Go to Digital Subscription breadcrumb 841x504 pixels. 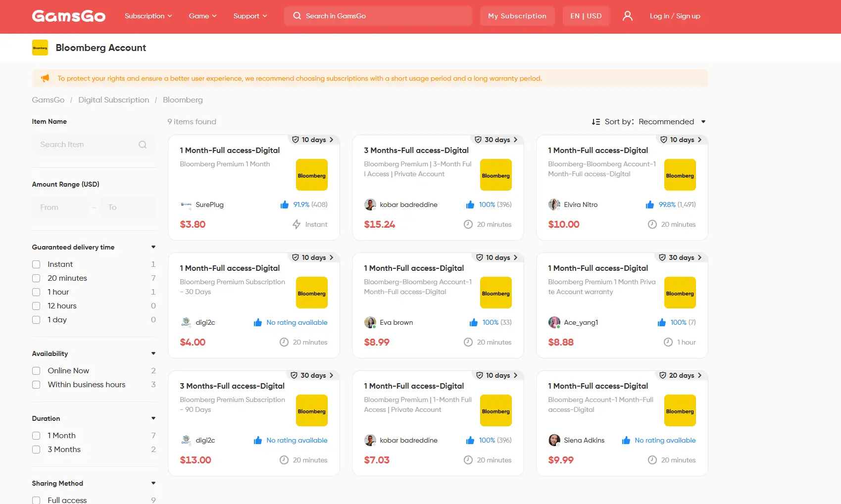[x=114, y=100]
